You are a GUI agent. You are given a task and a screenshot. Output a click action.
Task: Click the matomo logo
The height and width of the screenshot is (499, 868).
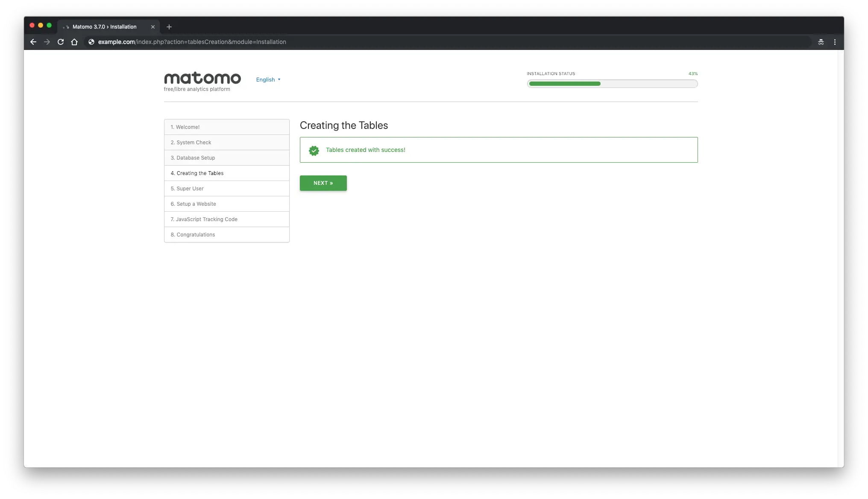[202, 78]
